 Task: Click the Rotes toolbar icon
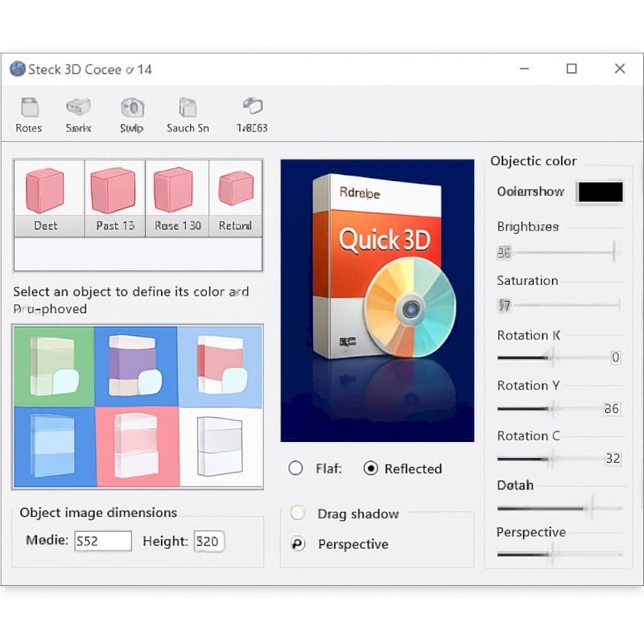[29, 108]
